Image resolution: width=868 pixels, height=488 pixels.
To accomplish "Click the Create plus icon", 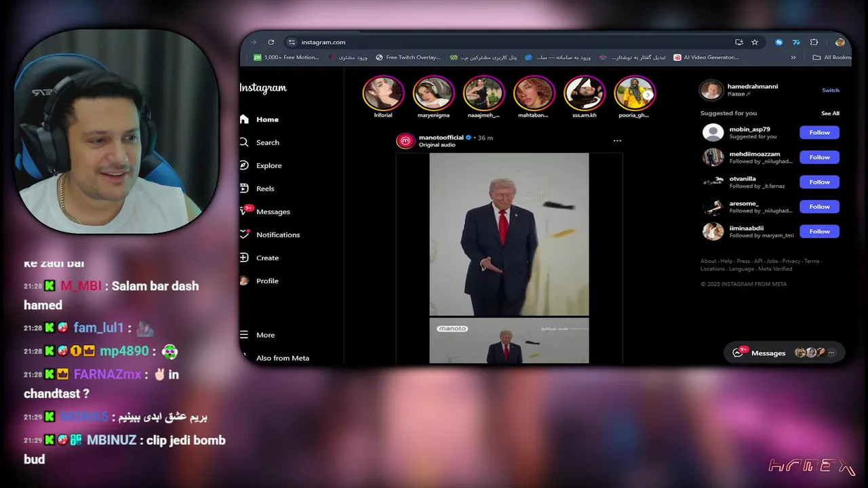I will 244,258.
